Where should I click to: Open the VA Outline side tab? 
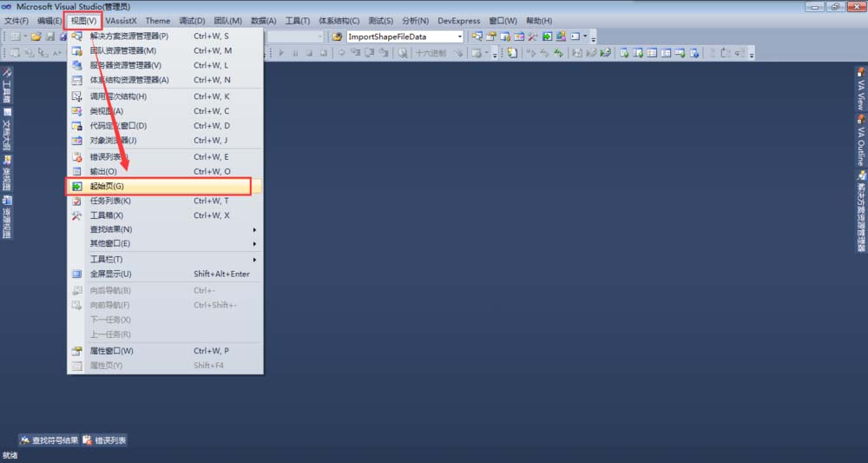(x=861, y=141)
